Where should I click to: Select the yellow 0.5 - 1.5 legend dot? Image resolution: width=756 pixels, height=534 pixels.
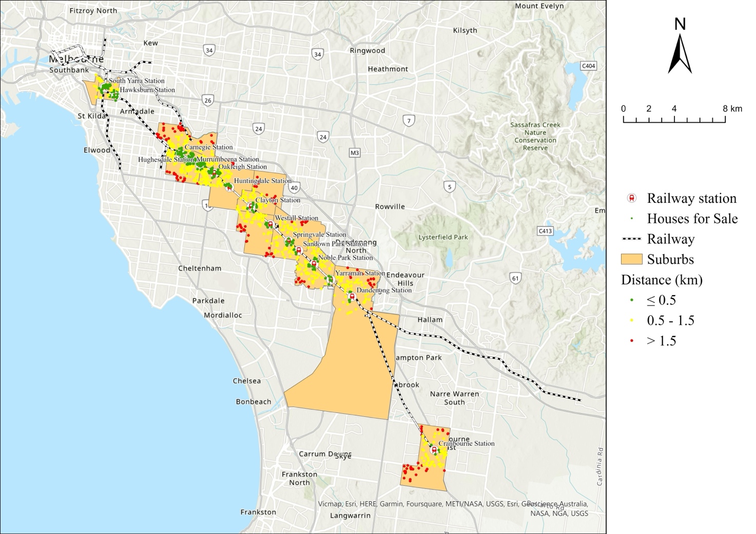click(632, 320)
